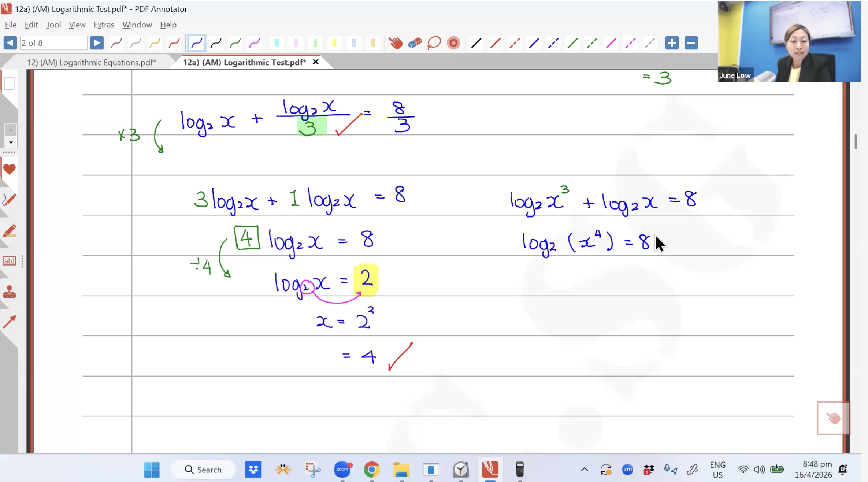This screenshot has height=482, width=868.
Task: Choose the solid blue line tool
Action: click(x=534, y=43)
